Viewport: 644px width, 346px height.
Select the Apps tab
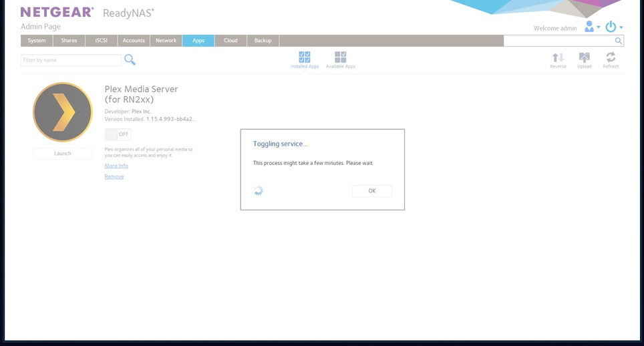[198, 41]
